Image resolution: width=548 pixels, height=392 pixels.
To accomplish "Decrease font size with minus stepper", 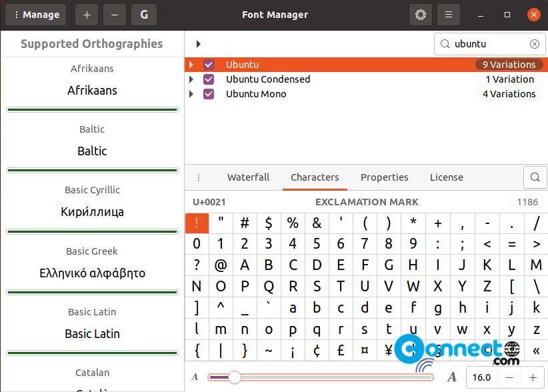I will click(x=509, y=377).
